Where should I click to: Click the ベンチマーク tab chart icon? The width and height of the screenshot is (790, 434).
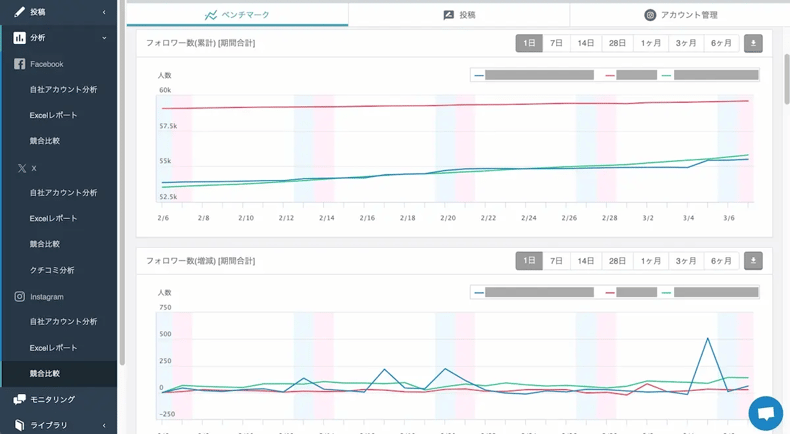[211, 15]
